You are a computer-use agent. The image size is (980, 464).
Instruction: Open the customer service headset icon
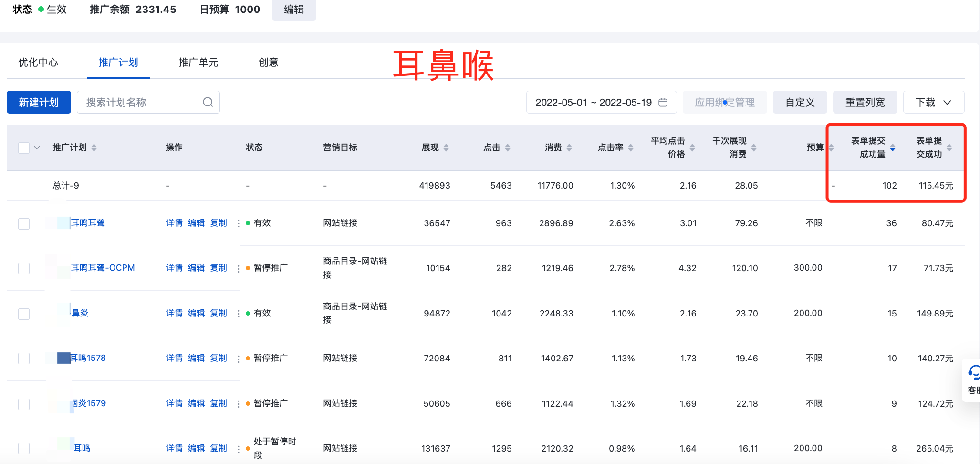tap(973, 372)
